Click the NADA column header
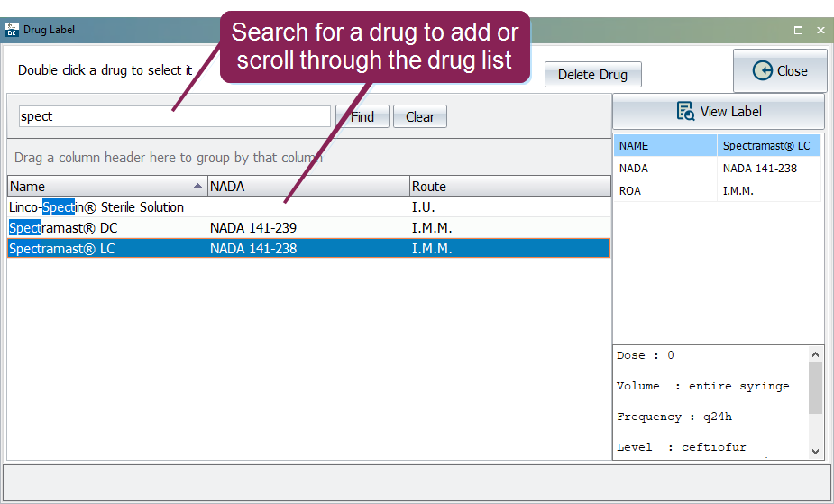 [308, 186]
